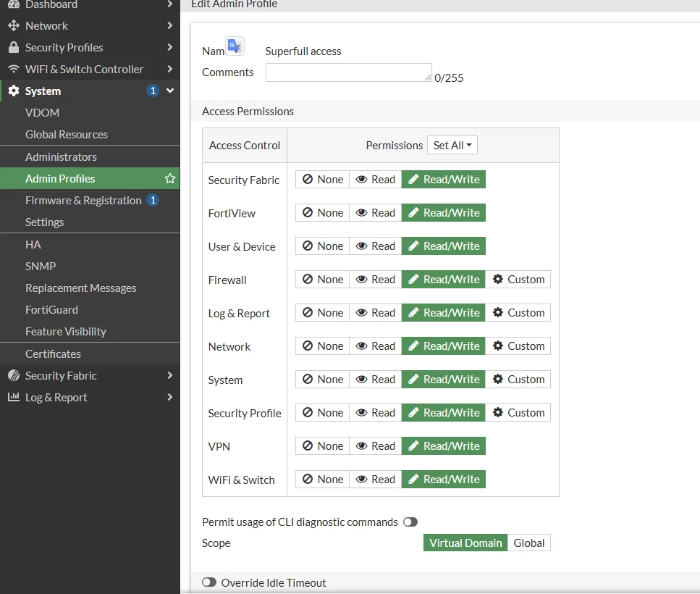The height and width of the screenshot is (594, 700).
Task: Select Global scope
Action: pyautogui.click(x=529, y=543)
